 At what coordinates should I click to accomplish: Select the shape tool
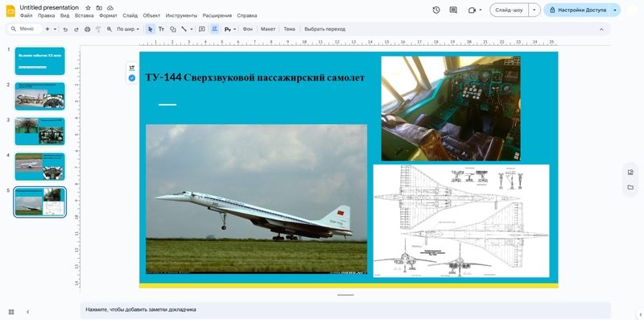(173, 29)
